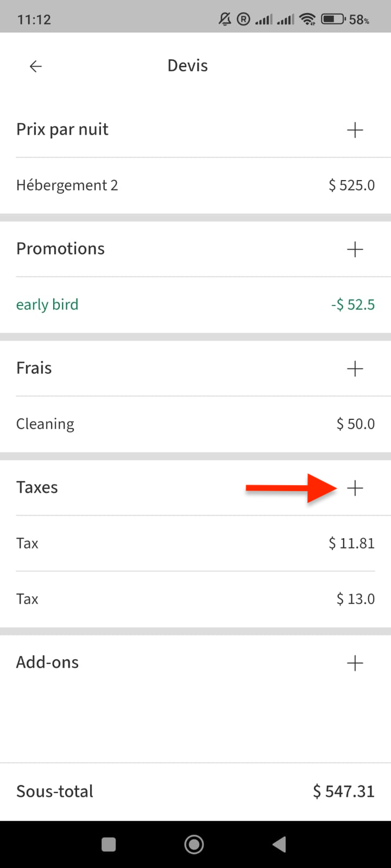
Task: Tap the Wi-Fi status bar icon
Action: tap(308, 20)
